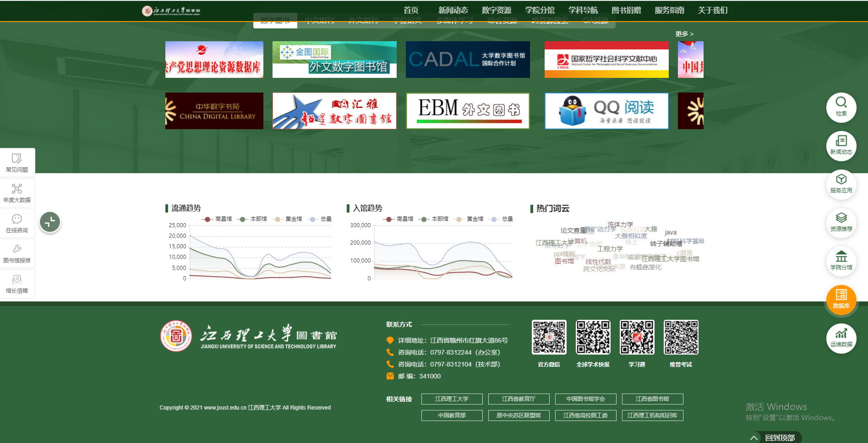868x443 pixels.
Task: Toggle 南昌馆 series in 入馆趋势 chart
Action: tap(399, 219)
